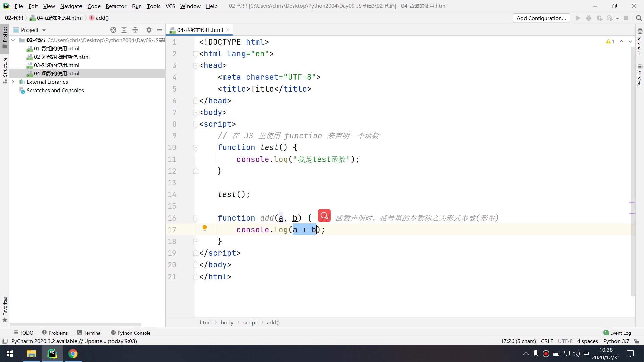The image size is (644, 362).
Task: Open the Project view dropdown
Action: 44,30
